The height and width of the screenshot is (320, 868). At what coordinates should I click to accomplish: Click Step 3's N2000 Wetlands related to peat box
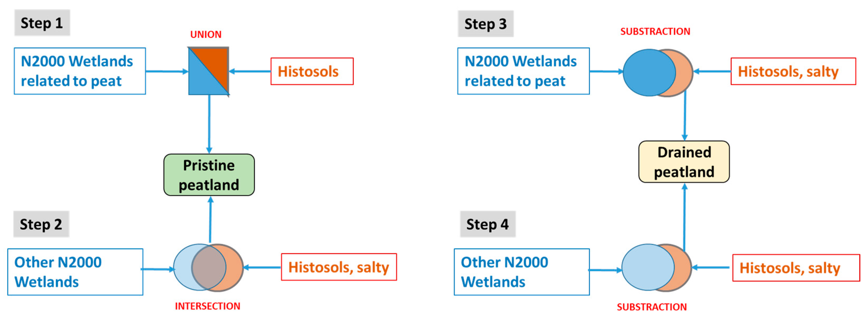click(523, 71)
